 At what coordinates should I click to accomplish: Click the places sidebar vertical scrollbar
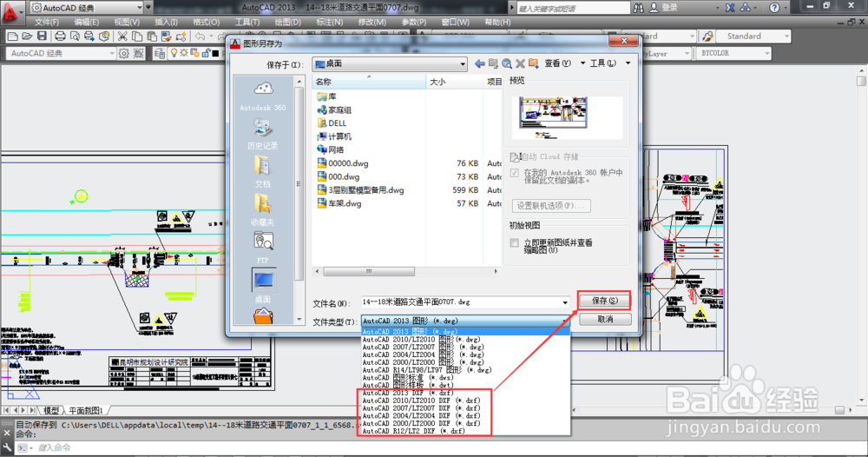[299, 201]
